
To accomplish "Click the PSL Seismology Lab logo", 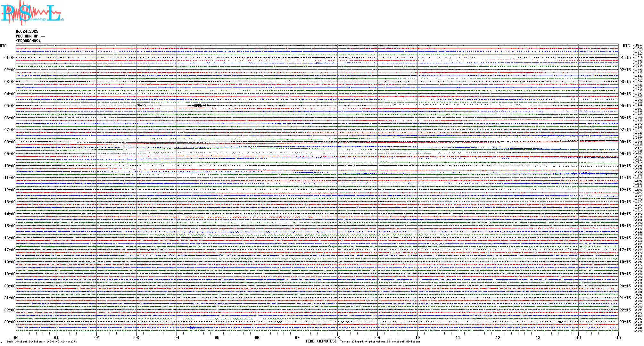I will [x=31, y=13].
